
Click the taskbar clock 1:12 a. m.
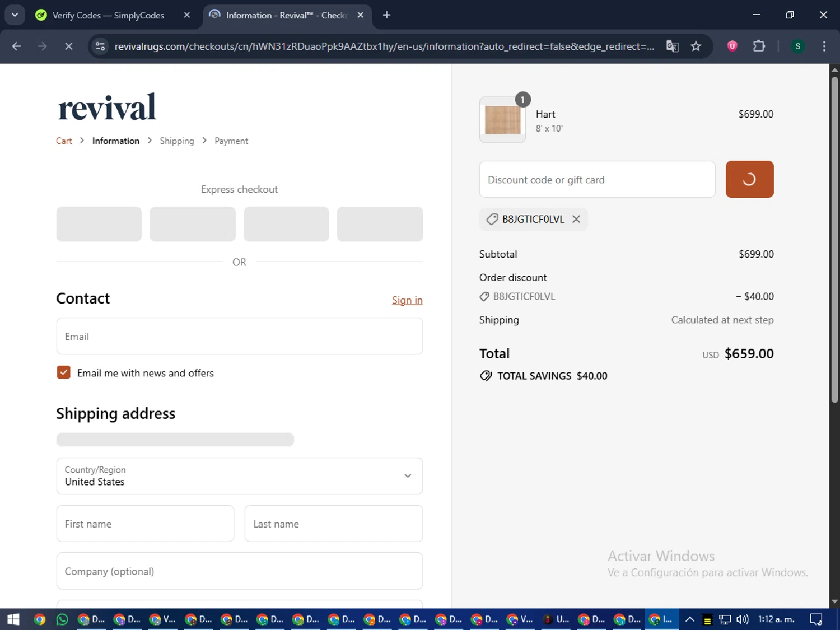[776, 619]
